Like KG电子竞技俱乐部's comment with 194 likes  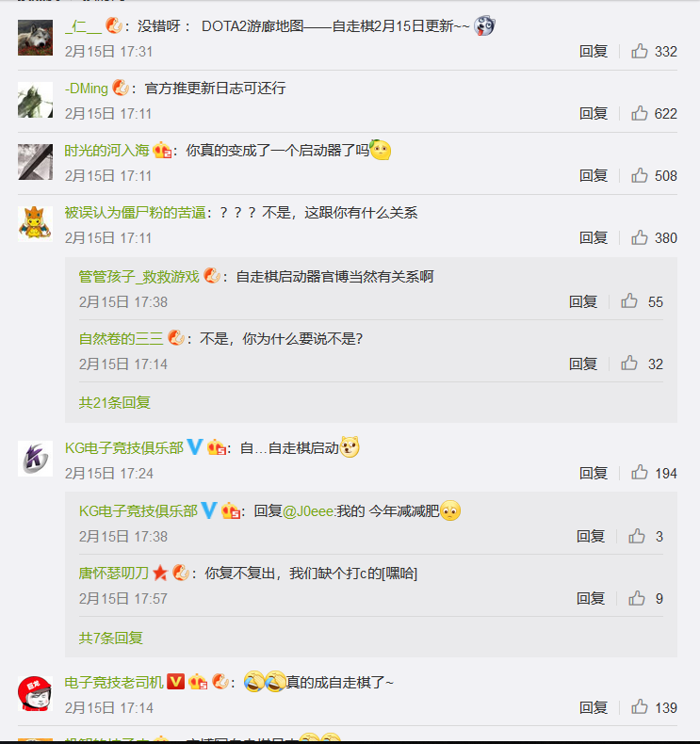pyautogui.click(x=640, y=473)
